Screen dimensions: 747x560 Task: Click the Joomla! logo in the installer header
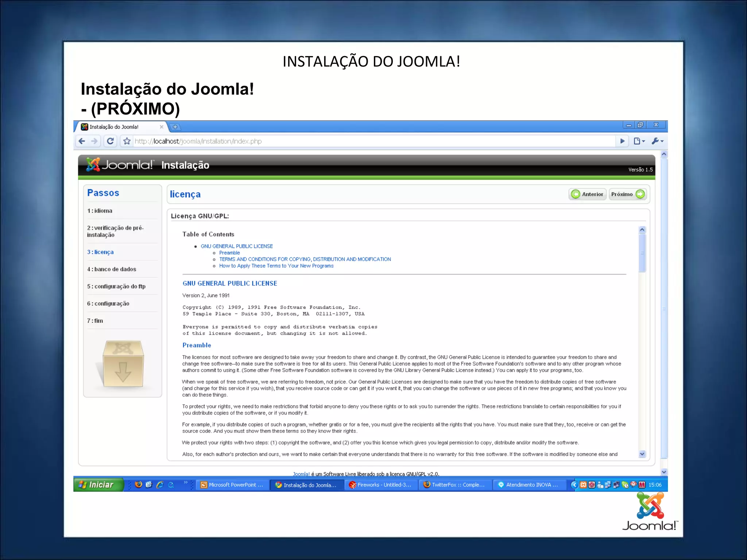120,165
